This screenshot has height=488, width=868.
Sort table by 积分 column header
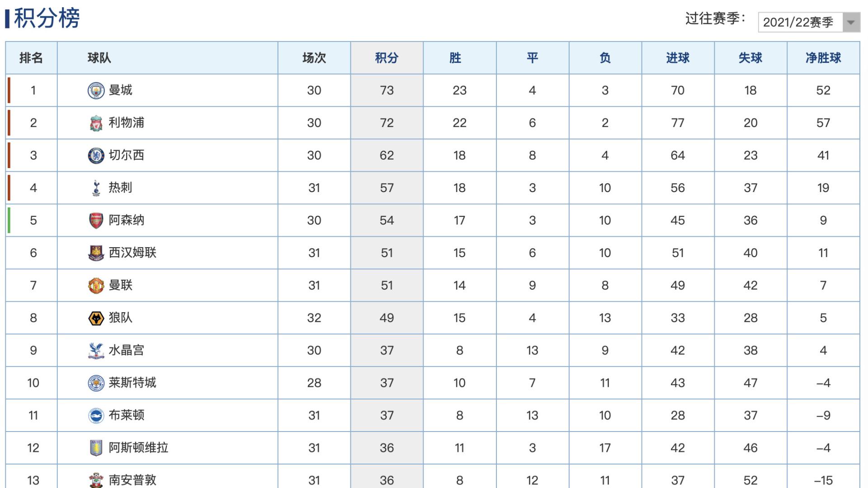click(387, 58)
